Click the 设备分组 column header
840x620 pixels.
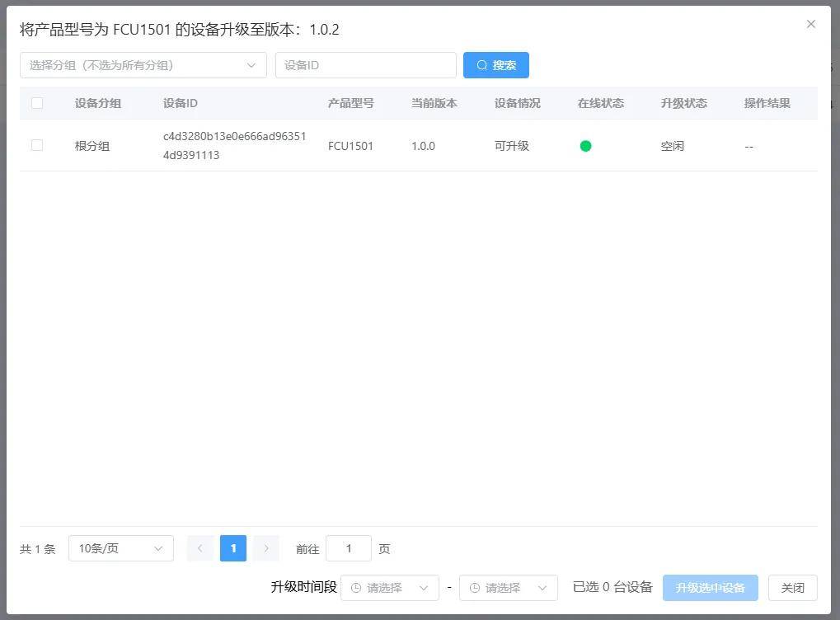click(x=97, y=103)
